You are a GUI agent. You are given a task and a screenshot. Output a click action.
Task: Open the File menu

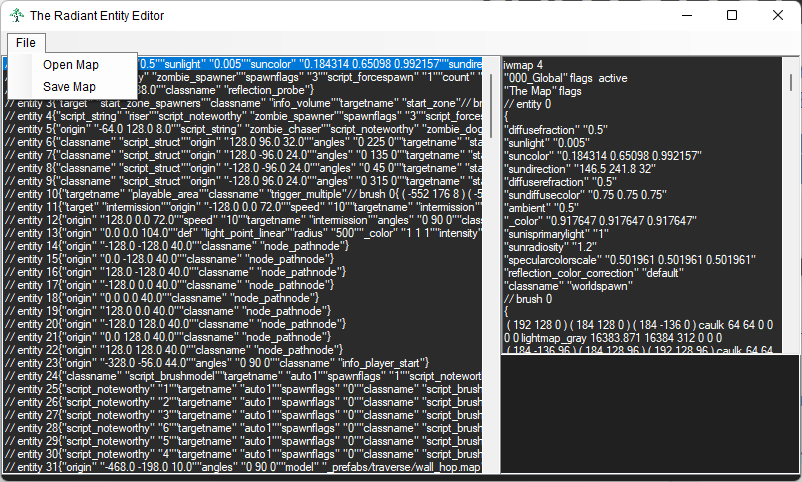[x=26, y=43]
